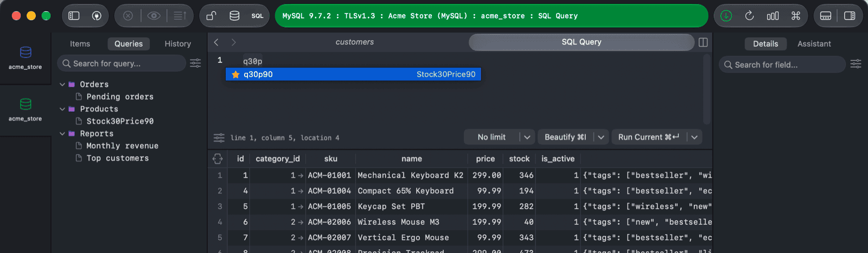Click the command key shortcut icon

796,16
